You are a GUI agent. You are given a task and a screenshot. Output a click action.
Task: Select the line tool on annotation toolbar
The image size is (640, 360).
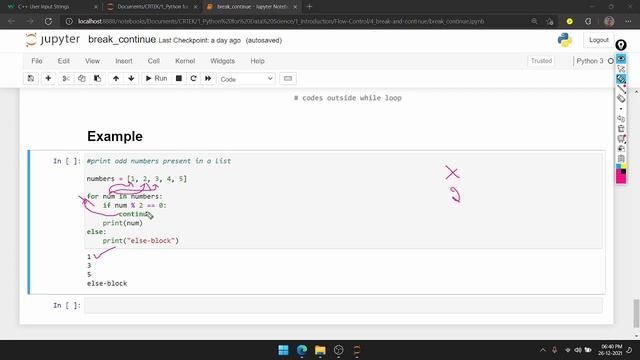(x=621, y=89)
